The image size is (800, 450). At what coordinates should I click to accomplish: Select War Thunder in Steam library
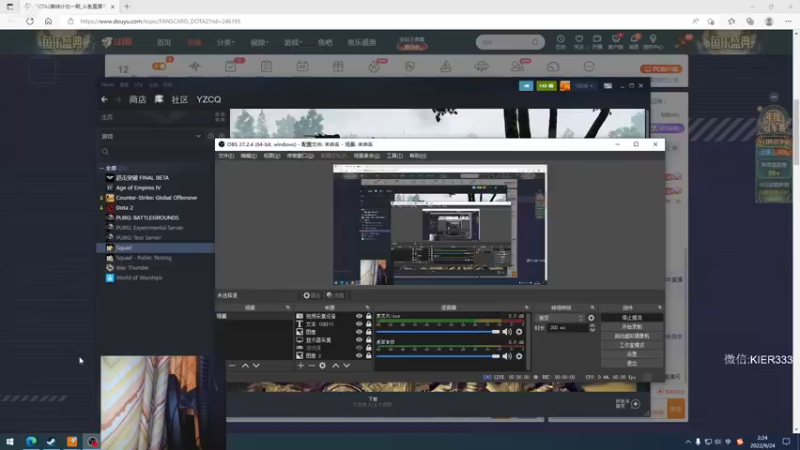coord(132,267)
